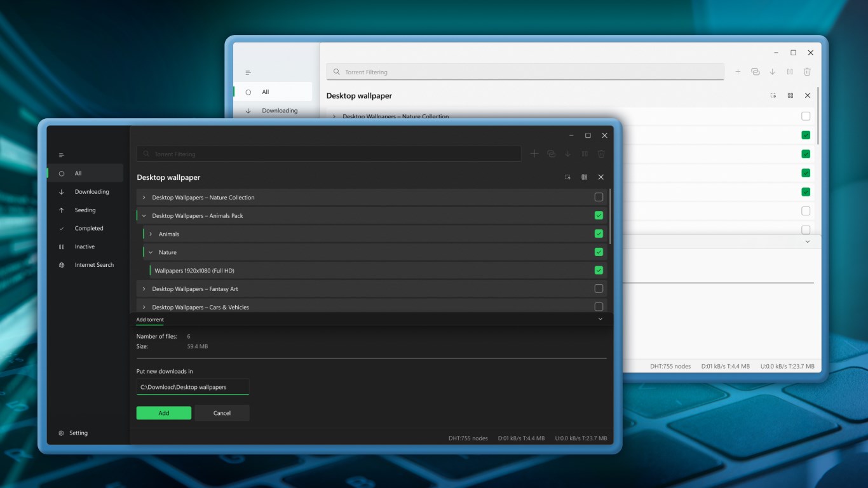Click the selection icon beside Desktop wallpaper heading, light window
Image resolution: width=868 pixels, height=488 pixels.
(x=773, y=95)
